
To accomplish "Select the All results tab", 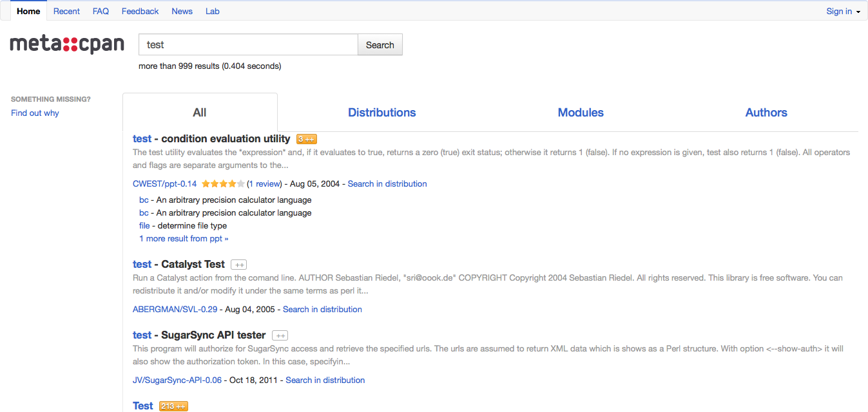I will [x=200, y=113].
